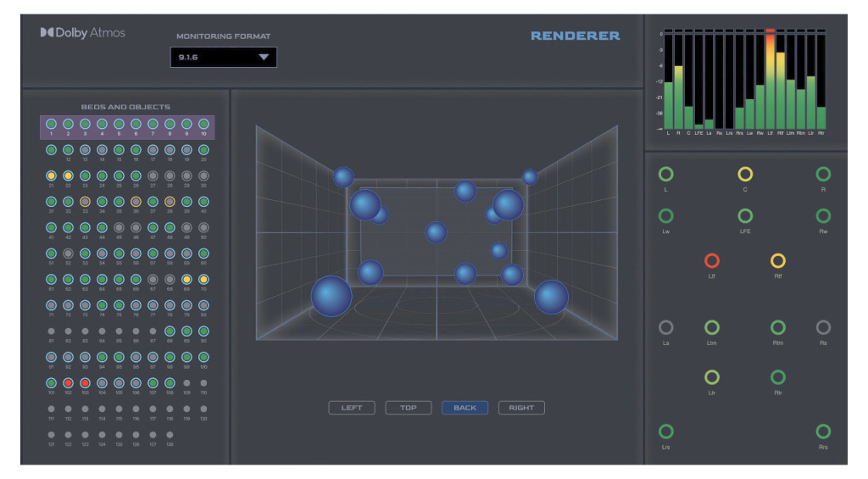Select the BACK room view button

465,408
